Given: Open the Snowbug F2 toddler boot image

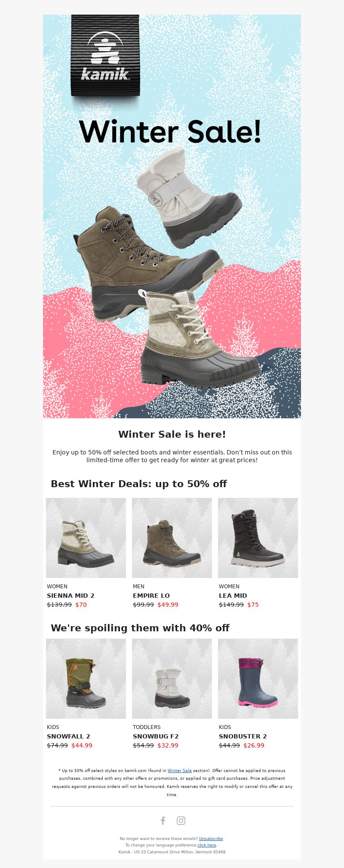Looking at the screenshot, I should click(172, 679).
